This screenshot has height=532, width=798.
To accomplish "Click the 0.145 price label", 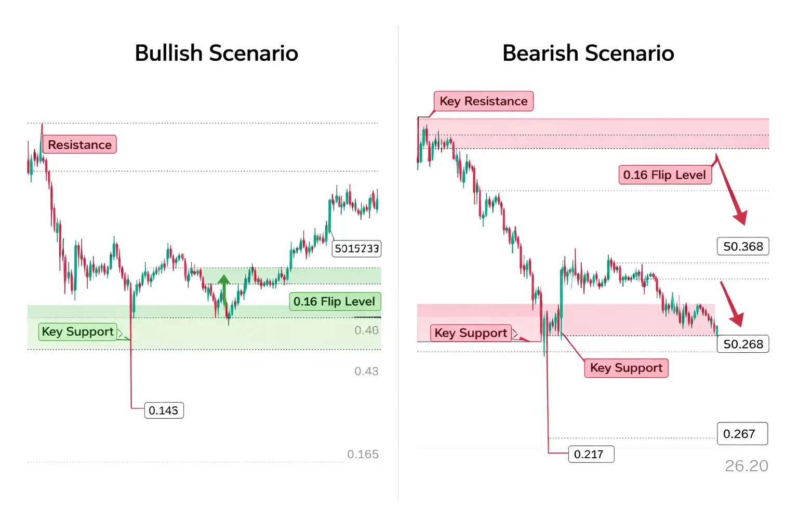I will tap(164, 410).
